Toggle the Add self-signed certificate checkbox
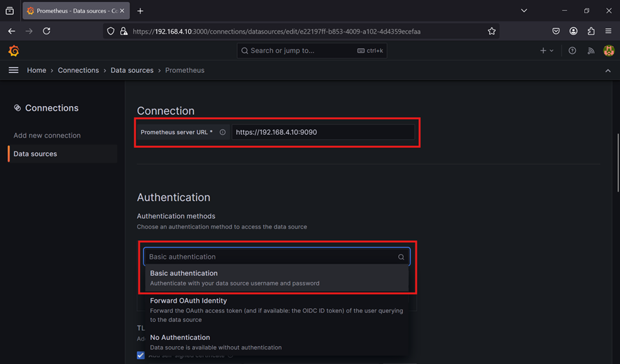 point(141,355)
